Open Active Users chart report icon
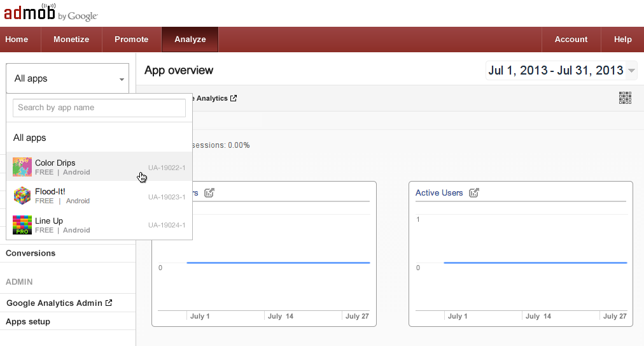The width and height of the screenshot is (644, 346). (474, 192)
